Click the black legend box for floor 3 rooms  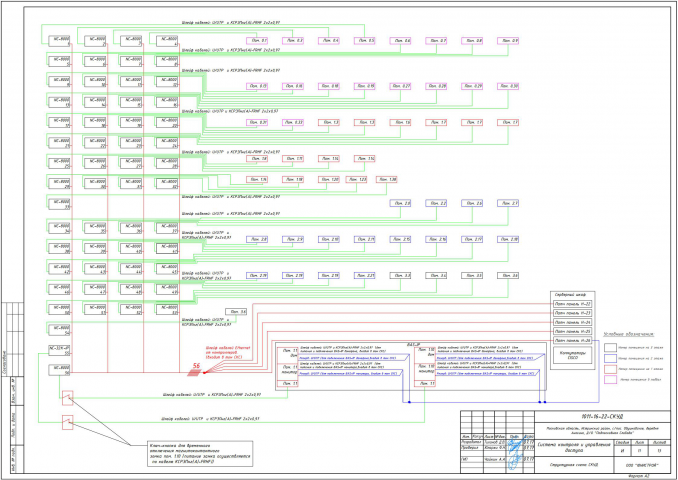[x=610, y=347]
